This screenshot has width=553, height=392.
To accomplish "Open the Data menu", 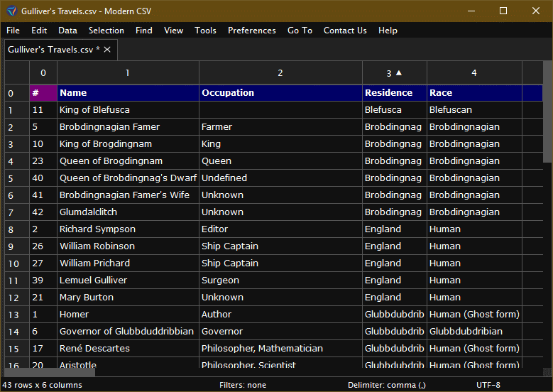I will pos(67,31).
